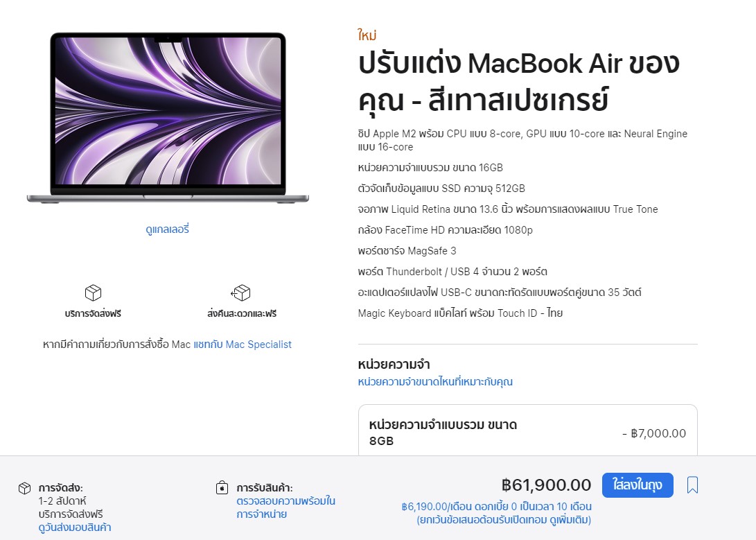This screenshot has height=540, width=756.
Task: Click the ส่งคืนสะดวกและฟรี label
Action: [242, 314]
